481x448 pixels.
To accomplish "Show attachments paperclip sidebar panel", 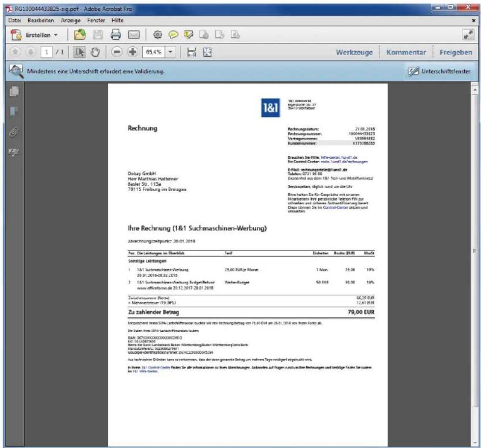I will [x=14, y=132].
